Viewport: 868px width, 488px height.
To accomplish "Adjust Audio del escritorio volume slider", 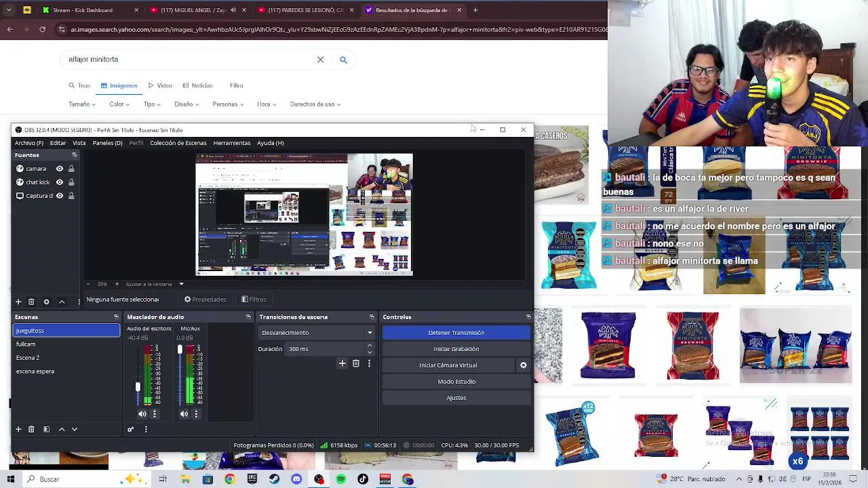I will [138, 386].
